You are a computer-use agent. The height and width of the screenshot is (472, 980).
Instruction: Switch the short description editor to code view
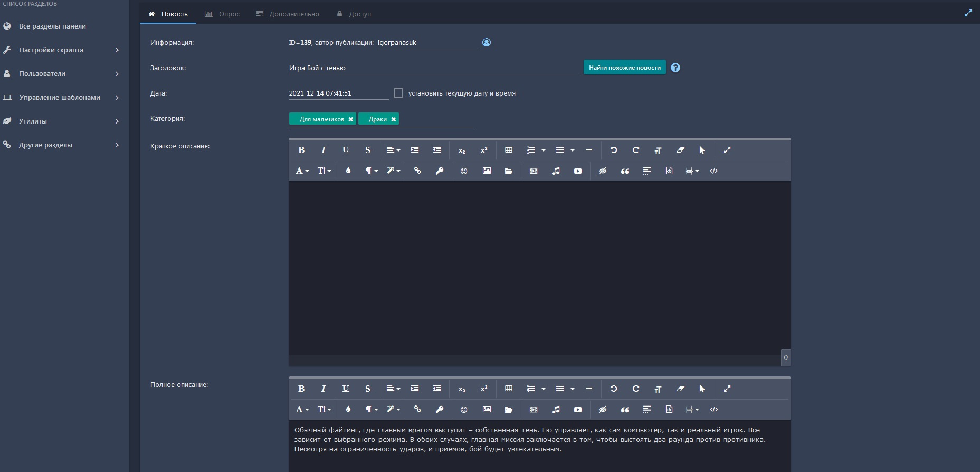click(x=714, y=171)
